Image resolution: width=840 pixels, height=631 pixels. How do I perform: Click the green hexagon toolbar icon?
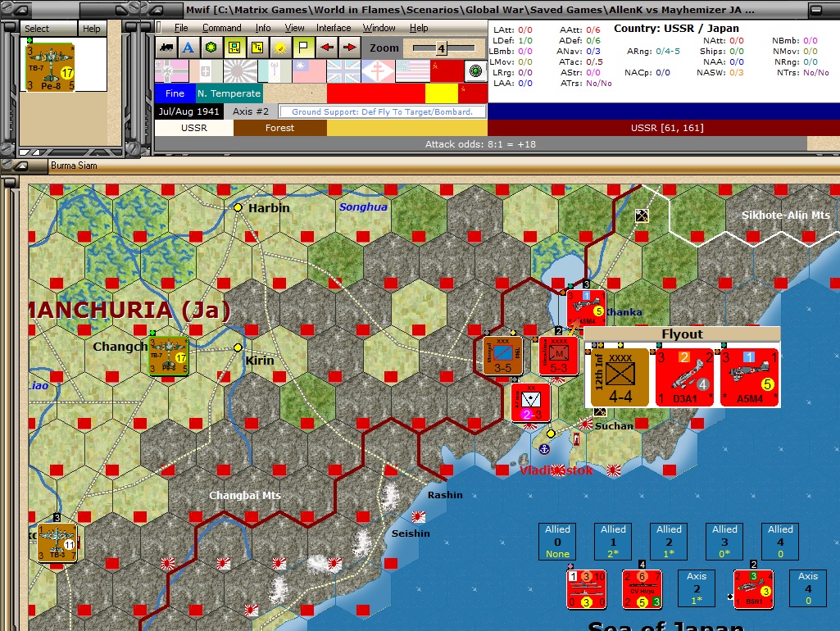click(x=211, y=48)
